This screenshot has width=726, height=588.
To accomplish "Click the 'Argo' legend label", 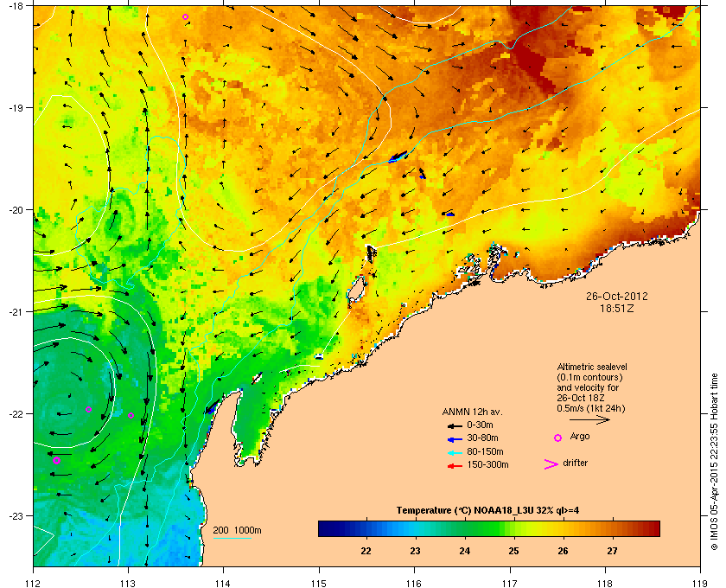I will (580, 437).
